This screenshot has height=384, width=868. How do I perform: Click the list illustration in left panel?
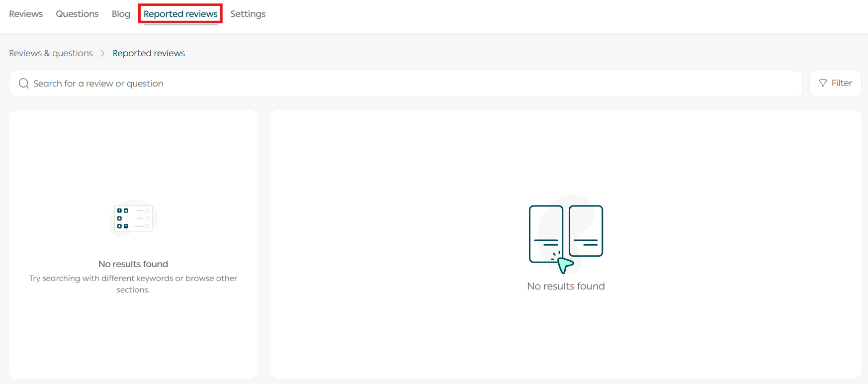pos(133,218)
